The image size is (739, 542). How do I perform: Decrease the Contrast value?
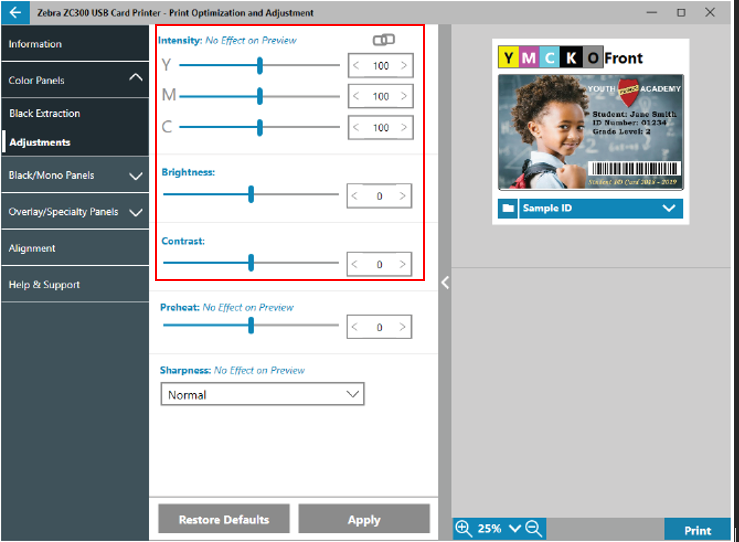(354, 264)
